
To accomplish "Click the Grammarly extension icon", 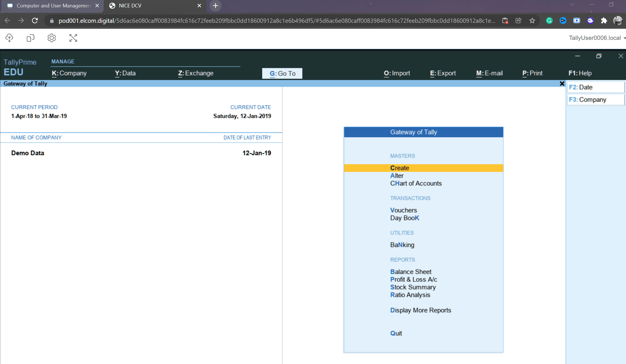I will [549, 21].
